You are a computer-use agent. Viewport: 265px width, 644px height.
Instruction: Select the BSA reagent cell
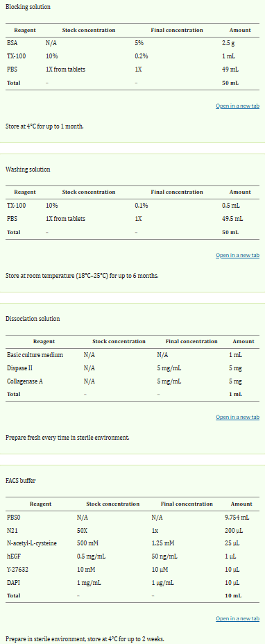click(12, 42)
